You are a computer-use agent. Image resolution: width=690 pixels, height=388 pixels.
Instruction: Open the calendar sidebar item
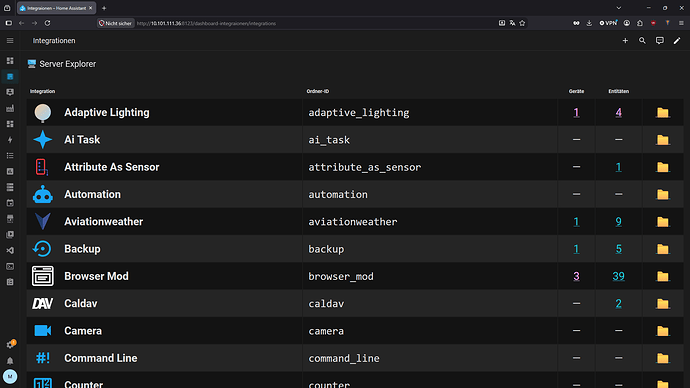coord(10,203)
